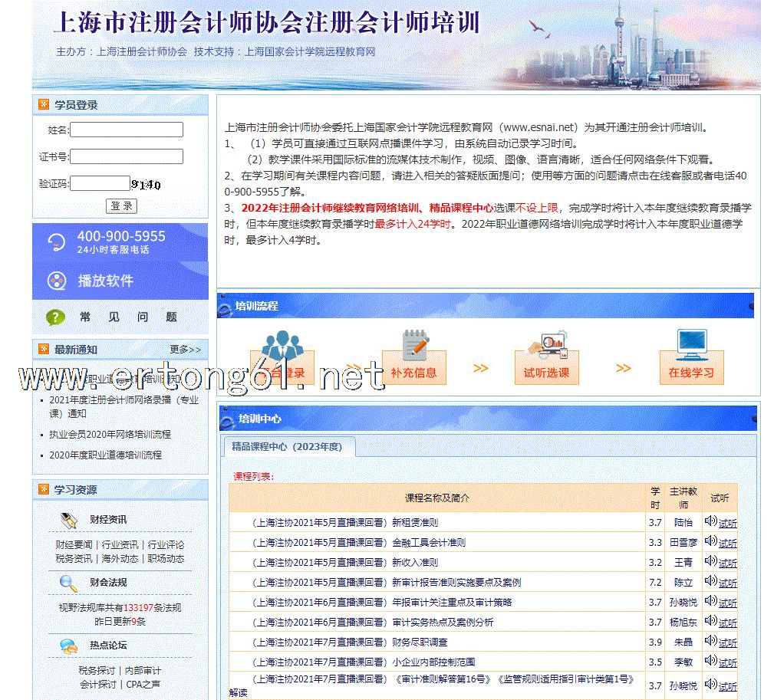The image size is (774, 700).
Task: Click into the 姓名 input field
Action: 127,130
